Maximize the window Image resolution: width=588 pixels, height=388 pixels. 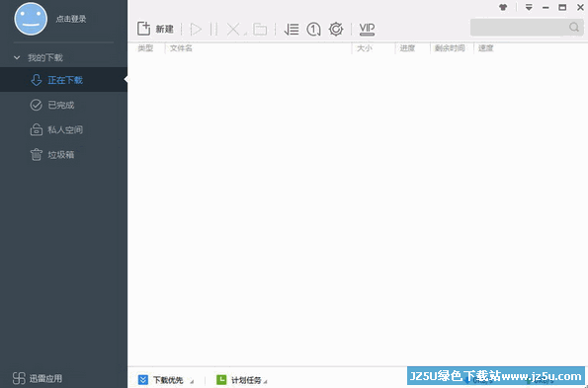[x=562, y=7]
